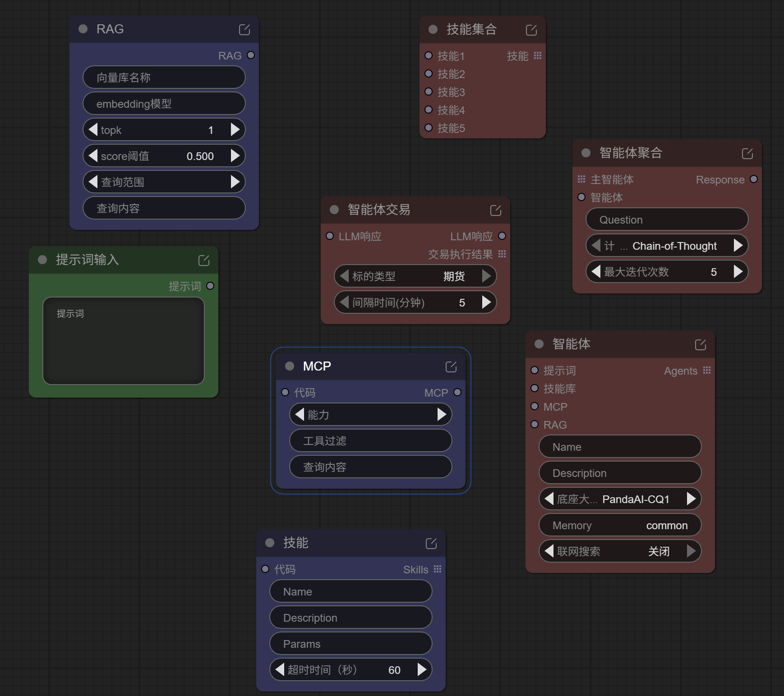The height and width of the screenshot is (696, 784).
Task: Expand the 查询范围 selector next option
Action: (x=235, y=182)
